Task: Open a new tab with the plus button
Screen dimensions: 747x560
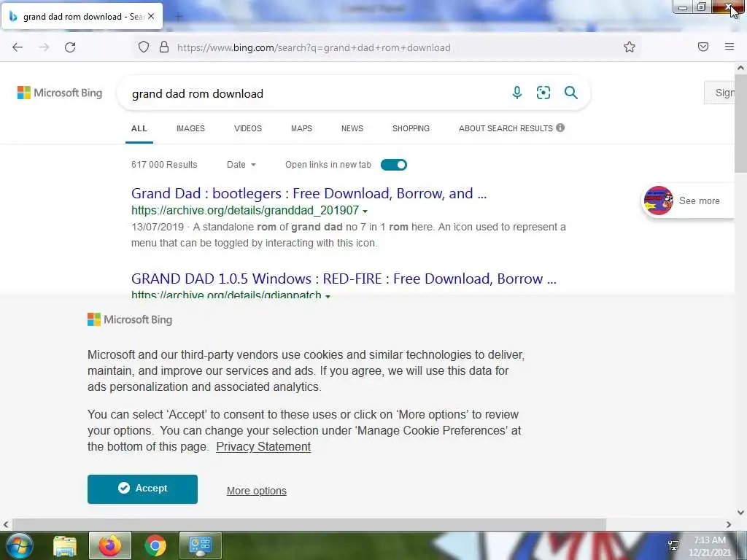Action: point(179,17)
